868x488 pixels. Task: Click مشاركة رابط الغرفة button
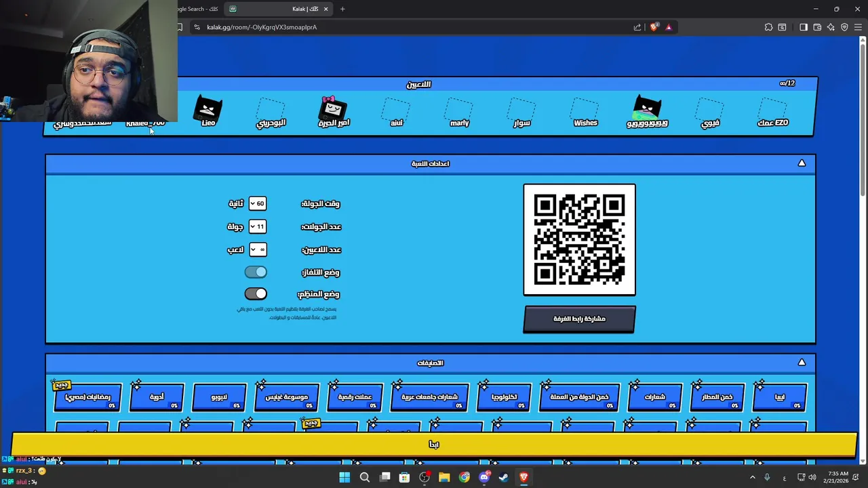pyautogui.click(x=579, y=319)
